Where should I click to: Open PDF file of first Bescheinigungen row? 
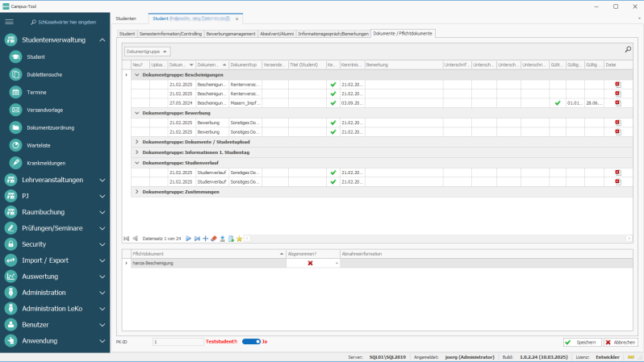(617, 85)
